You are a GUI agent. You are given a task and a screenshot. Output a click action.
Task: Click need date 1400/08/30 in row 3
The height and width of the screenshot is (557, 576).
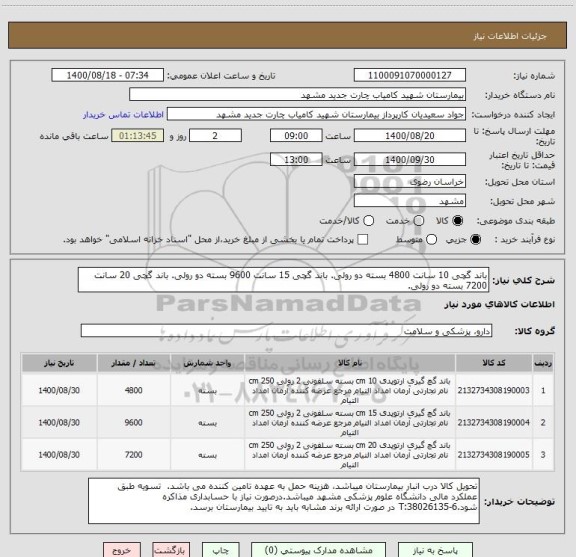pos(59,454)
